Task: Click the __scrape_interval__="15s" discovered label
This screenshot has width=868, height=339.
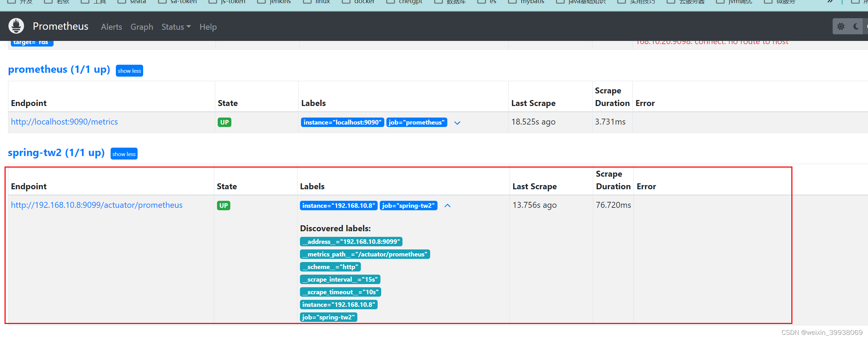Action: pos(340,279)
